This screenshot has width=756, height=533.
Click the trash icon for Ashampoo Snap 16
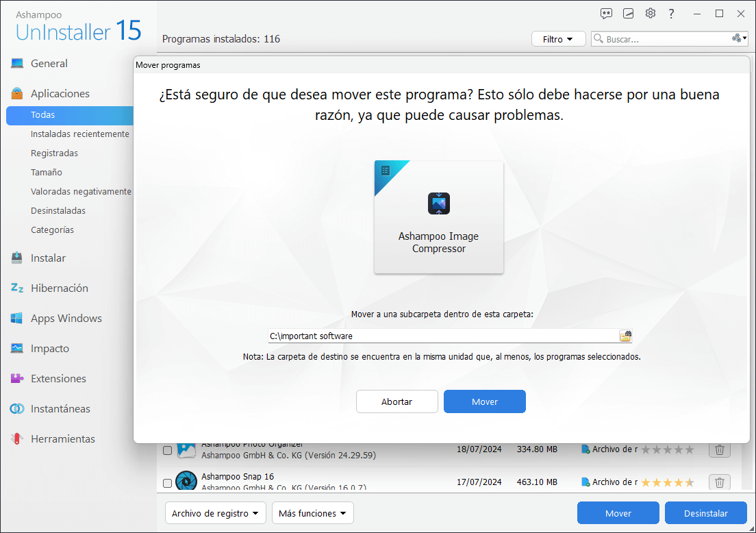coord(719,482)
